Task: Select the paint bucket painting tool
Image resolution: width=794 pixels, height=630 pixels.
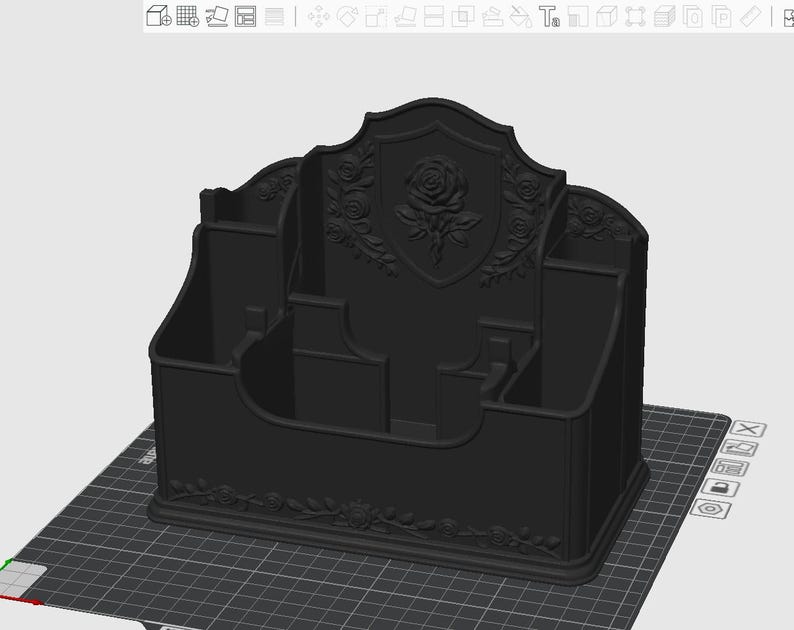Action: 521,17
